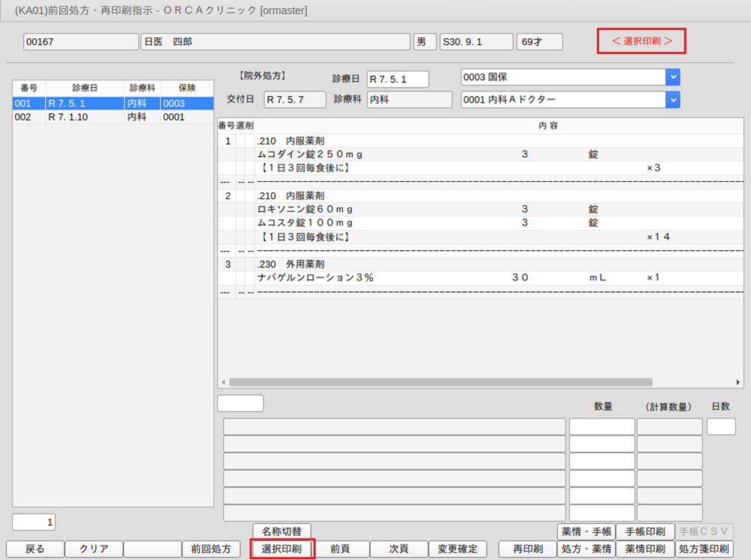Click the クリア button
Viewport: 751px width, 560px height.
(94, 549)
